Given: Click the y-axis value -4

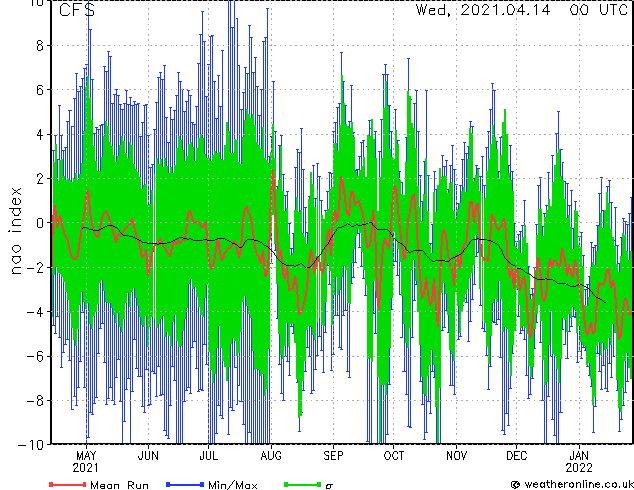Looking at the screenshot, I should point(35,312).
